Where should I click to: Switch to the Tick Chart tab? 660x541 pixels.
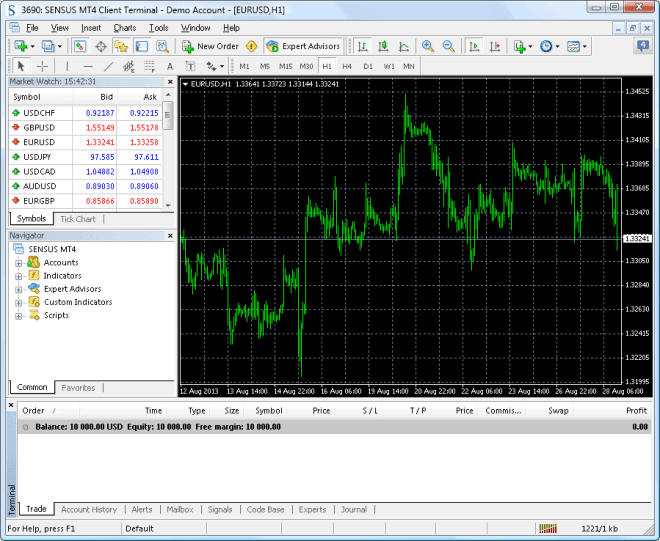coord(78,219)
